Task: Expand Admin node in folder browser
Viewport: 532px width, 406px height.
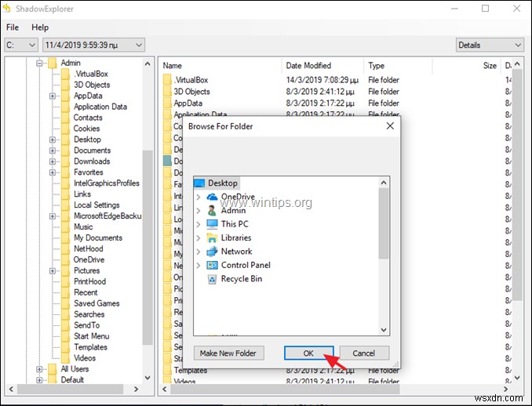Action: point(199,211)
